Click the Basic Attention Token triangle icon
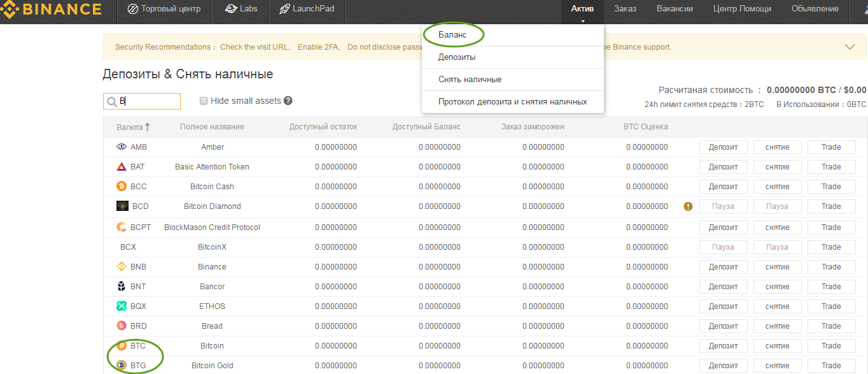 tap(122, 167)
